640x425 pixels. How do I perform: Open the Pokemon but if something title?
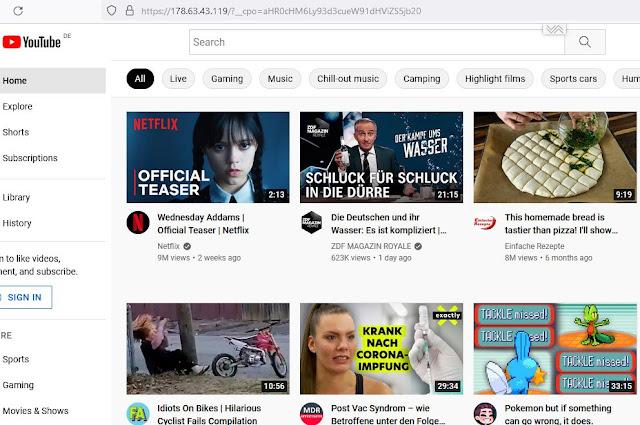(558, 414)
